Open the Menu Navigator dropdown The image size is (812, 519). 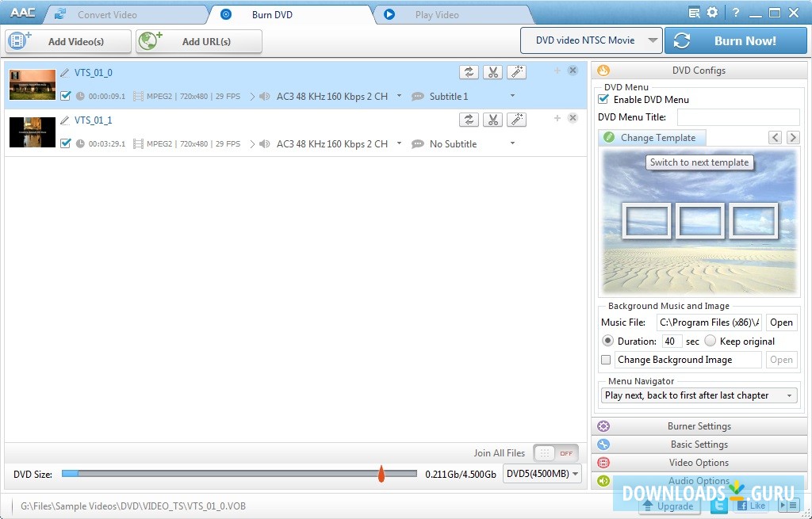tap(699, 395)
